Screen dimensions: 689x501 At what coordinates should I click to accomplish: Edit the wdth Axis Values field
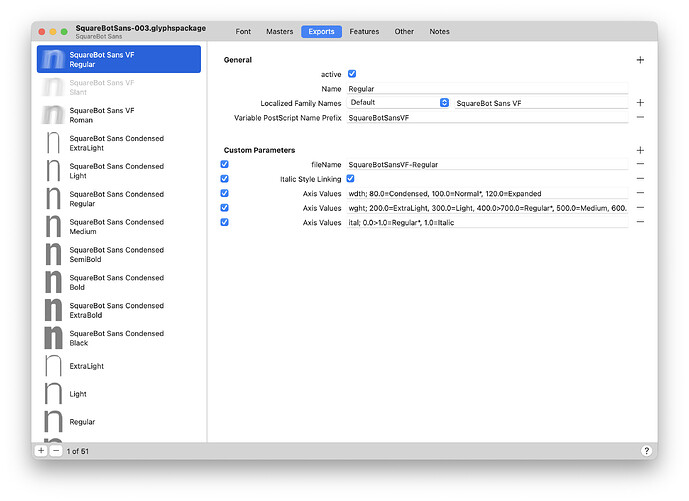pos(487,193)
